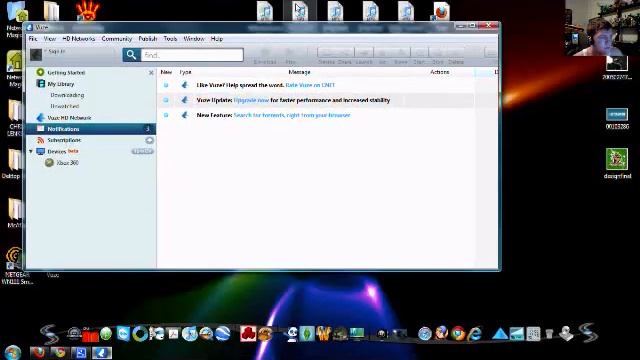Click the Chrome taskbar button

click(60, 352)
